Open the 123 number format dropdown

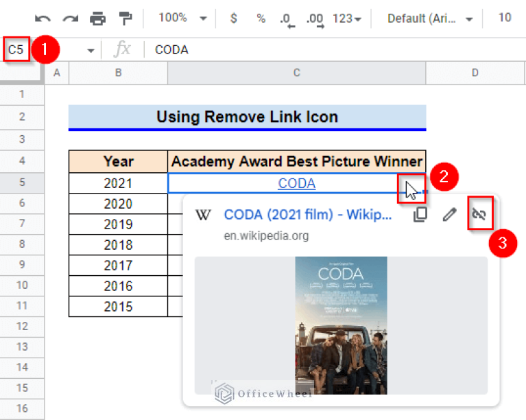347,19
